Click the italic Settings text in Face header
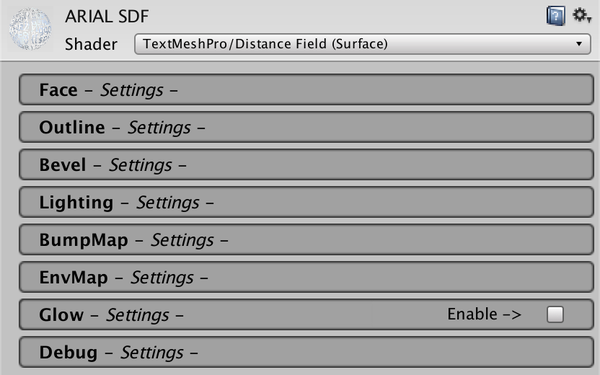 132,90
